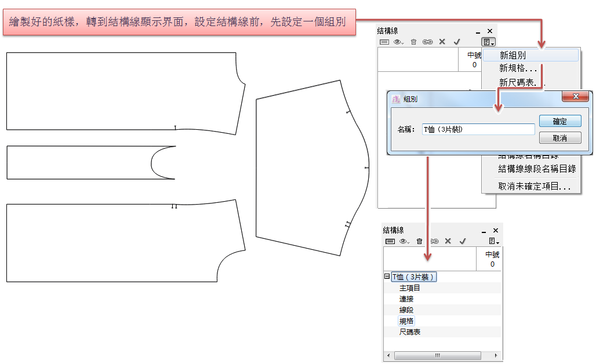Click the 名稱 text field in the 組別 dialog
596x364 pixels.
(x=478, y=129)
